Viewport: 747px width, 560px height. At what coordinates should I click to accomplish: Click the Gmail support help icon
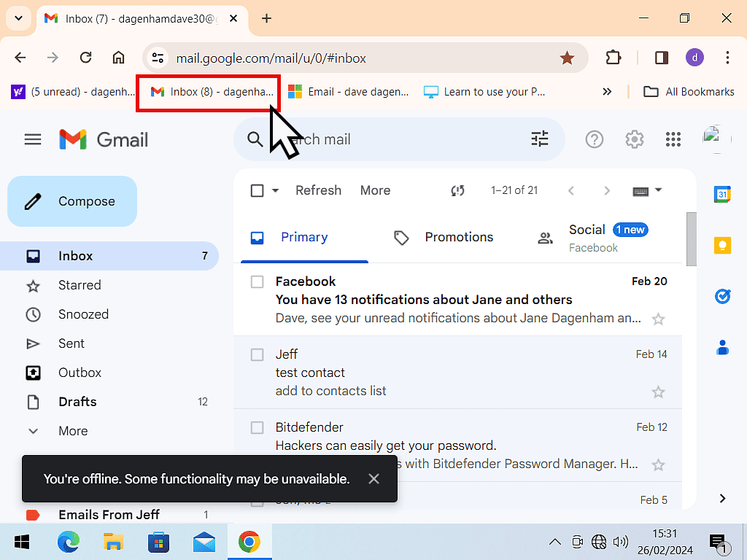595,139
